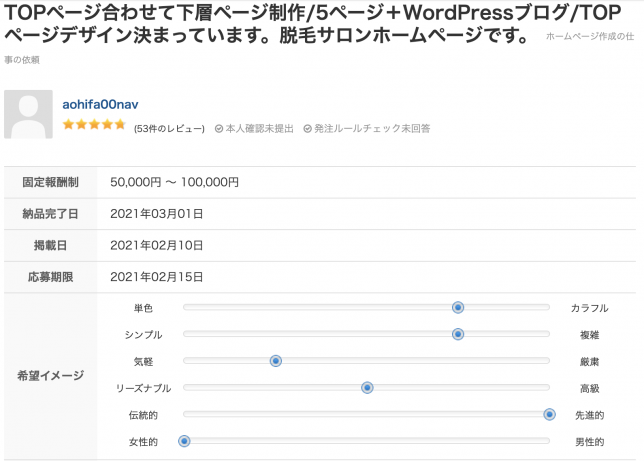Image resolution: width=644 pixels, height=461 pixels.
Task: Click the 発注ルールチェック未回答 status text
Action: click(372, 129)
